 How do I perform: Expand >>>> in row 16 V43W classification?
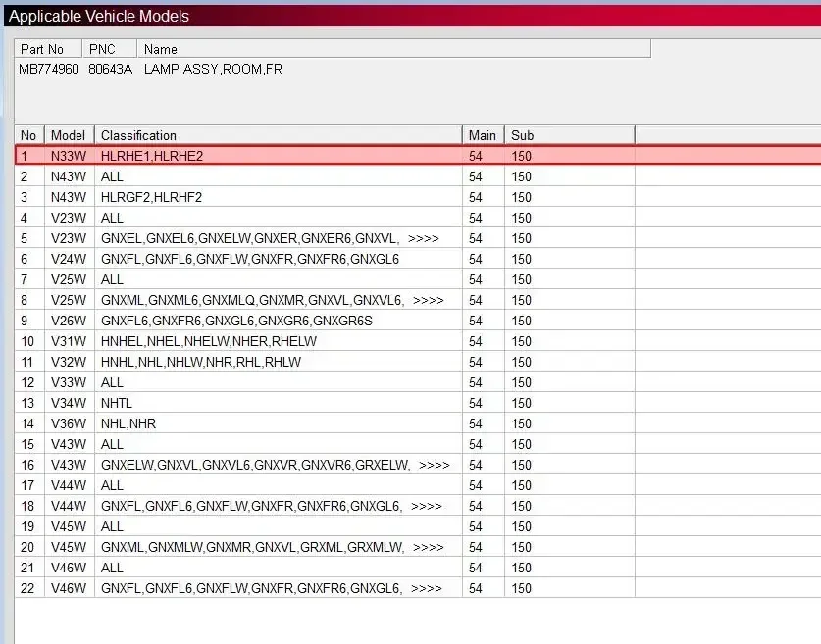(435, 465)
